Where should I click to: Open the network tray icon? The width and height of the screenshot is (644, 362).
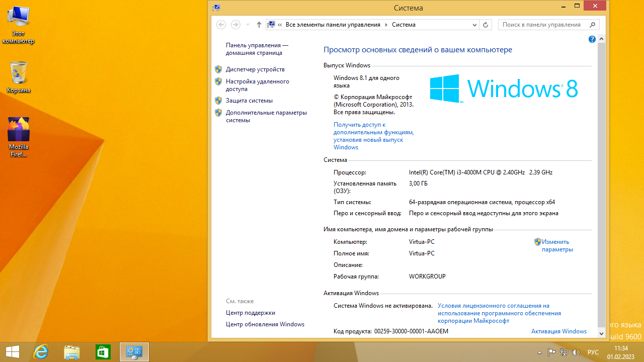pos(564,352)
